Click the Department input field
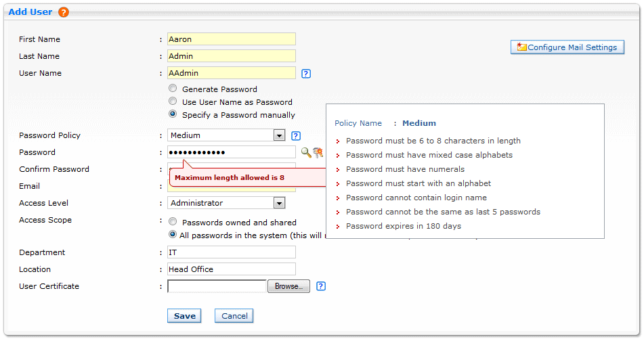This screenshot has width=644, height=341. [232, 252]
